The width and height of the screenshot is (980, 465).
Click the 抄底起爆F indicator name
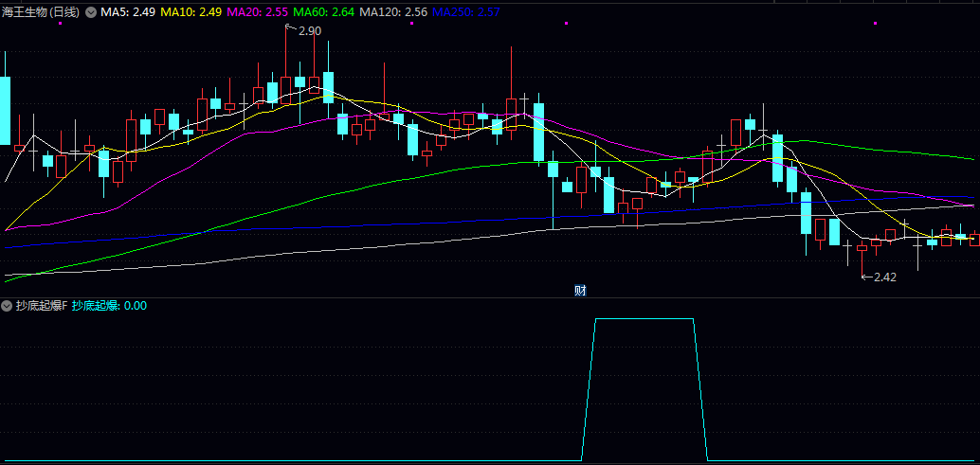[x=41, y=306]
